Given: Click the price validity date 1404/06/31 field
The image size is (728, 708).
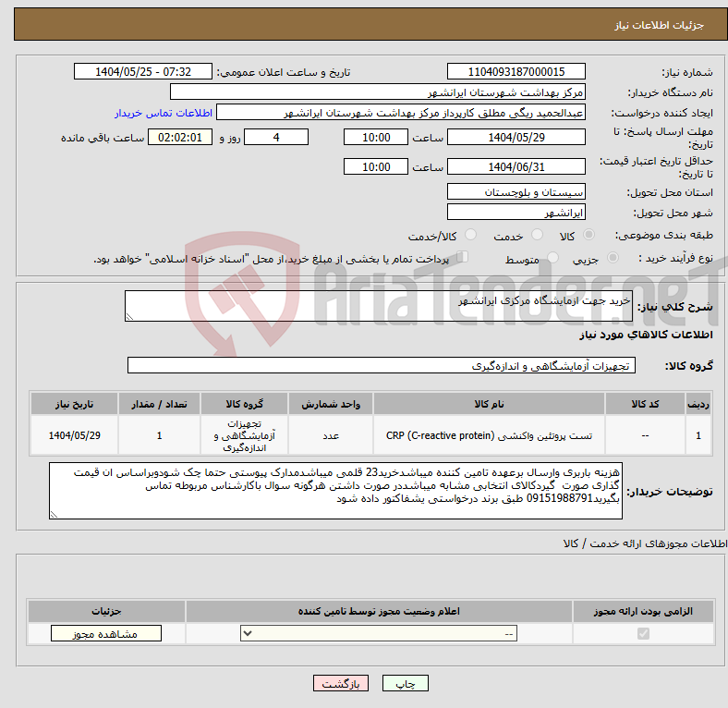Looking at the screenshot, I should [x=516, y=166].
